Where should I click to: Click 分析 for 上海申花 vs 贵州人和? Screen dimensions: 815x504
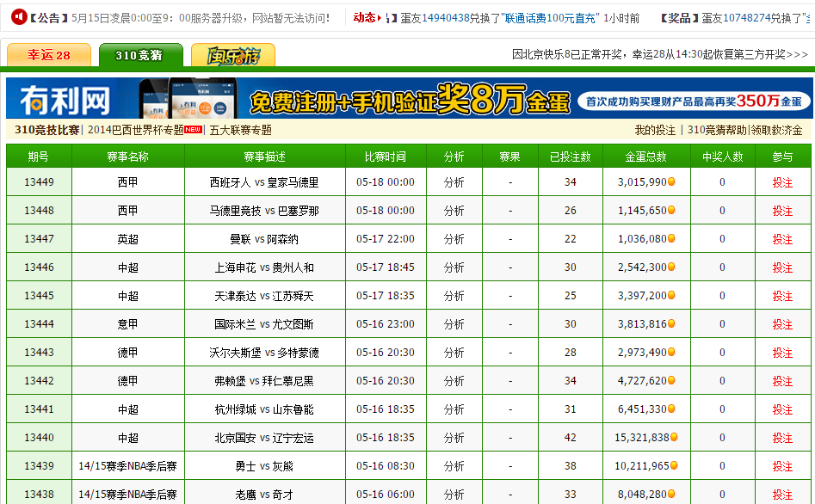tap(454, 267)
